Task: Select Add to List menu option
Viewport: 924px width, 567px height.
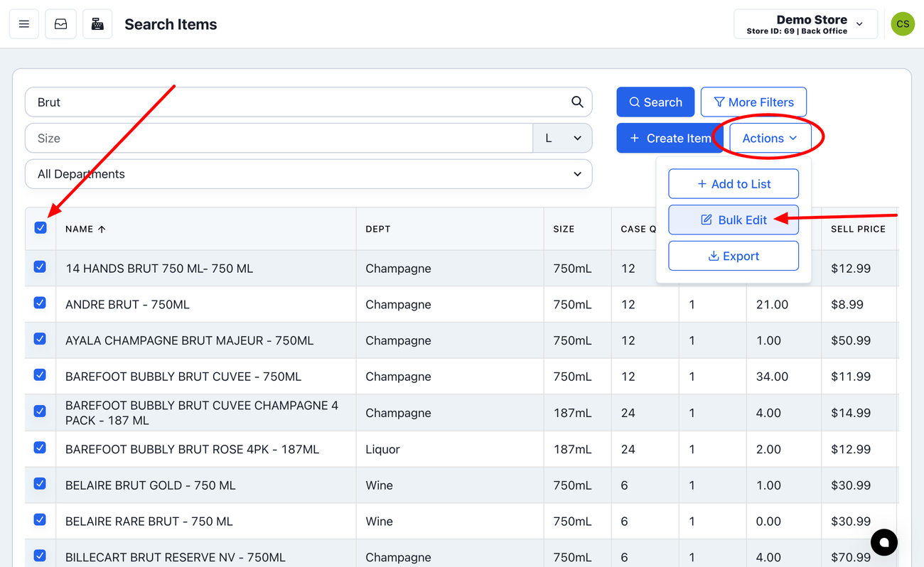Action: point(734,184)
